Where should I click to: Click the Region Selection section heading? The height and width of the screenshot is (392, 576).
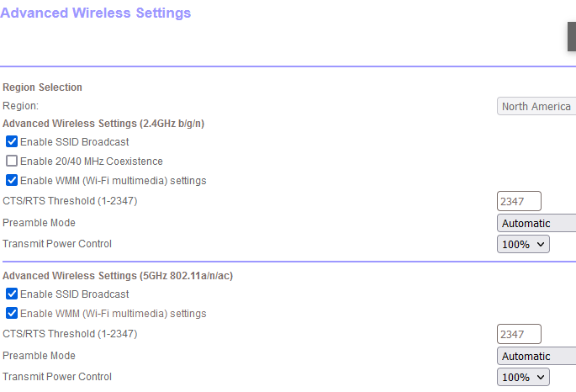pos(42,87)
